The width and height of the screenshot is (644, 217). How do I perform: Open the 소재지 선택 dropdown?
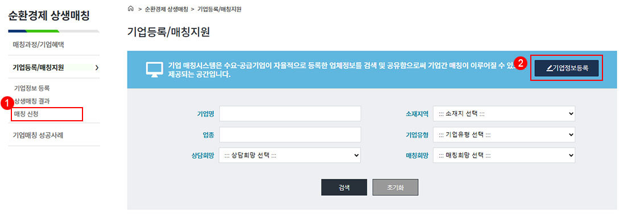pos(504,114)
